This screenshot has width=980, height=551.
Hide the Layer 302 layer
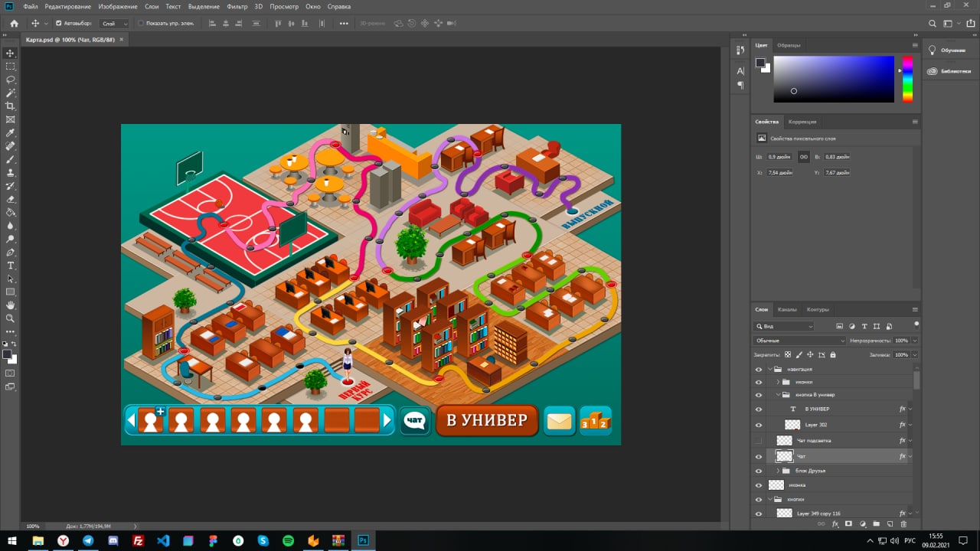pos(759,425)
